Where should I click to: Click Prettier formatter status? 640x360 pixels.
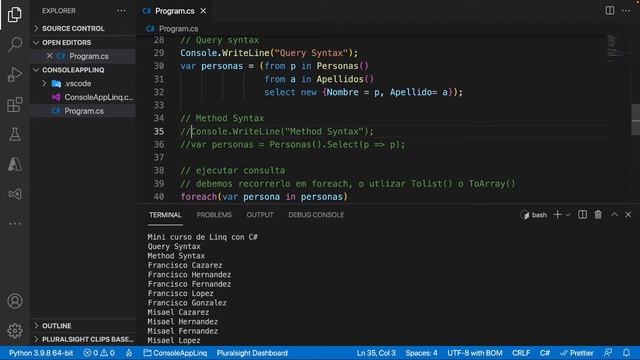coord(576,353)
